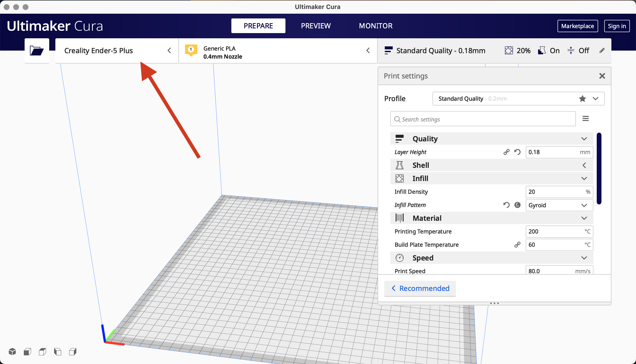This screenshot has width=636, height=364.
Task: Expand the Shell section
Action: pos(584,165)
